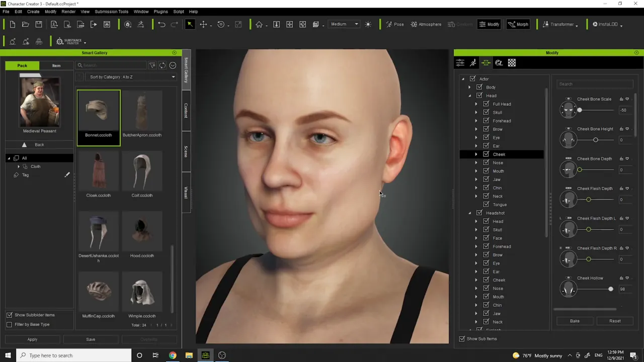Image resolution: width=644 pixels, height=362 pixels.
Task: Click the Home view icon in the toolbar
Action: (259, 24)
